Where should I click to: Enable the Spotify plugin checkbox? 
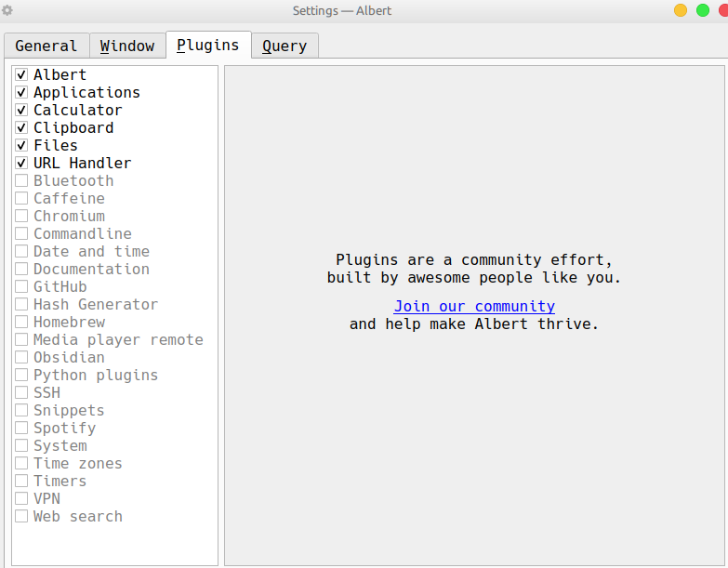click(x=21, y=428)
